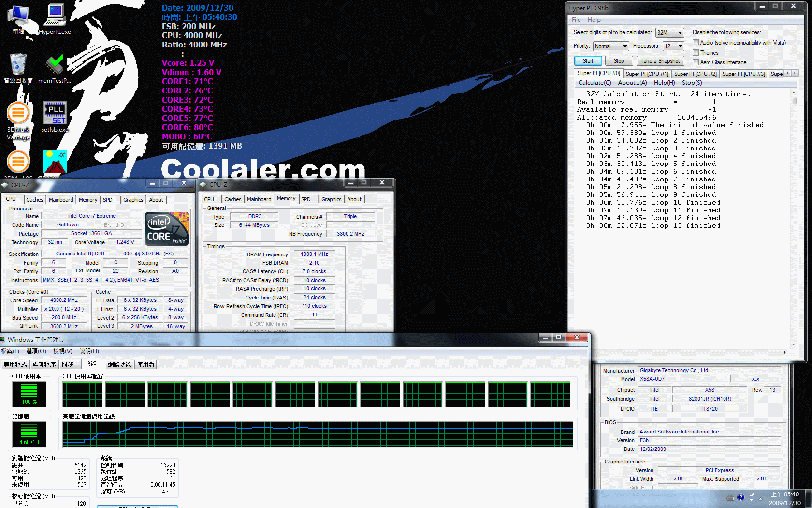
Task: Select the HyperPI.exe desktop icon
Action: point(55,19)
